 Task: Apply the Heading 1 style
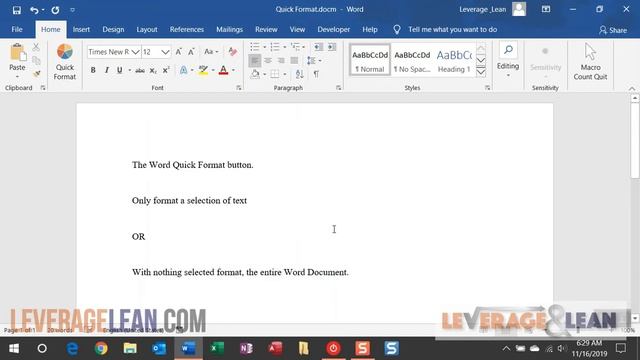(x=454, y=60)
